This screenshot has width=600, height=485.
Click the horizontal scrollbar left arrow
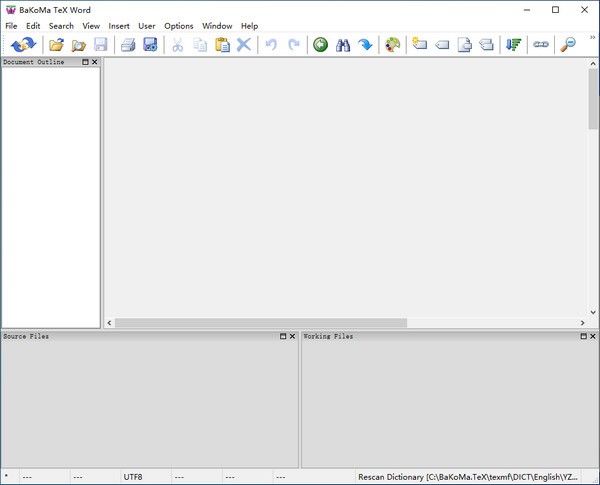tap(109, 323)
